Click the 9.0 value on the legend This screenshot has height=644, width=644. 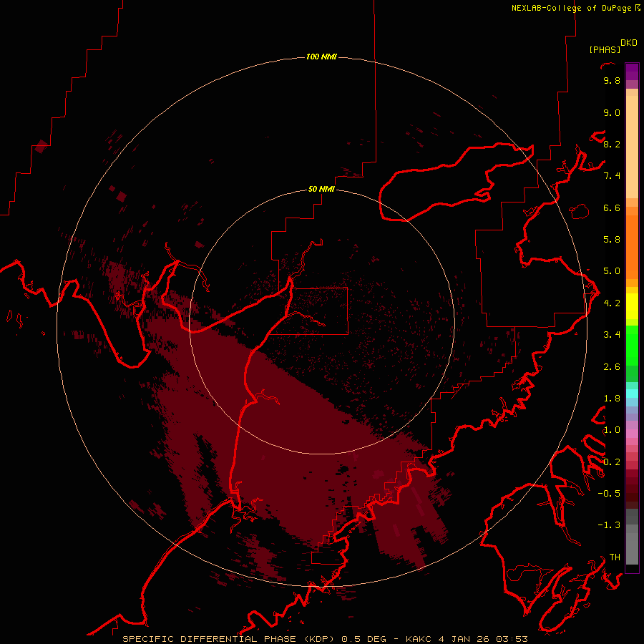point(612,112)
